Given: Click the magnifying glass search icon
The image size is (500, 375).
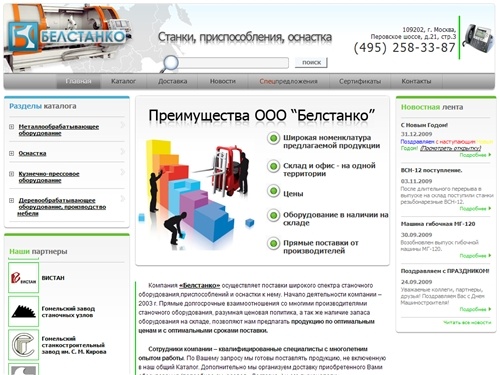Looking at the screenshot, I should 170,63.
